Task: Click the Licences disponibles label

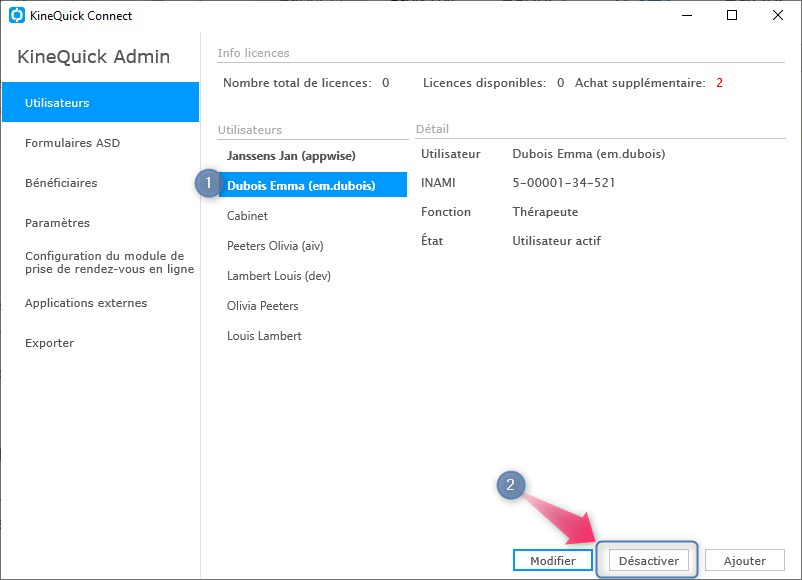Action: (x=484, y=83)
